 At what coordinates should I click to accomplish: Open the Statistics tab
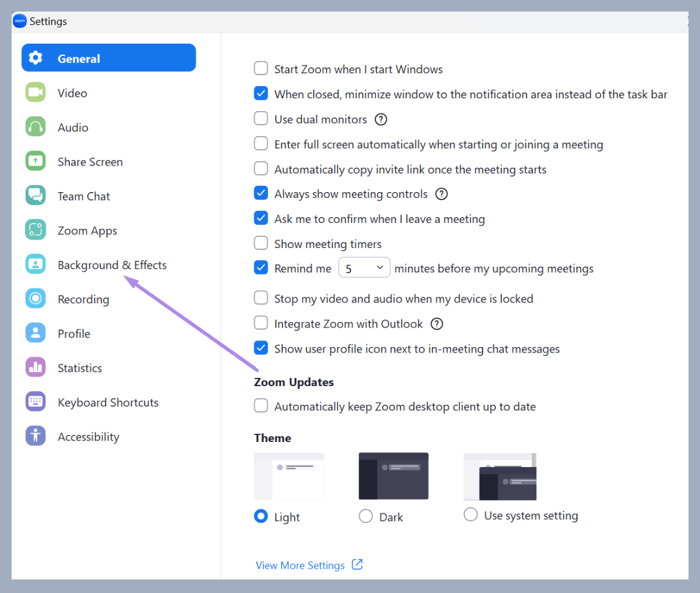click(x=109, y=367)
